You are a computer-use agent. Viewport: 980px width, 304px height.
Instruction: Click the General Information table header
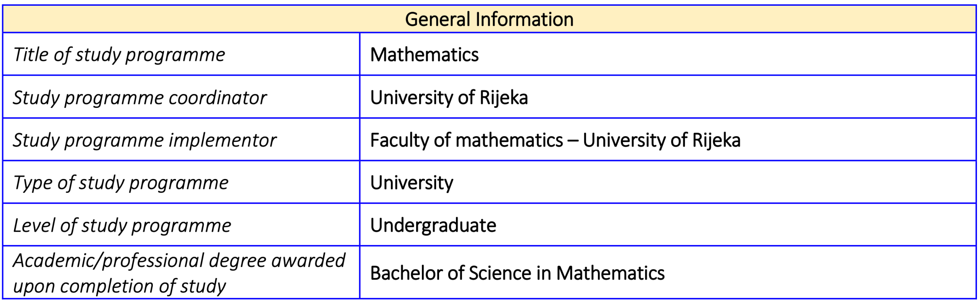[489, 20]
